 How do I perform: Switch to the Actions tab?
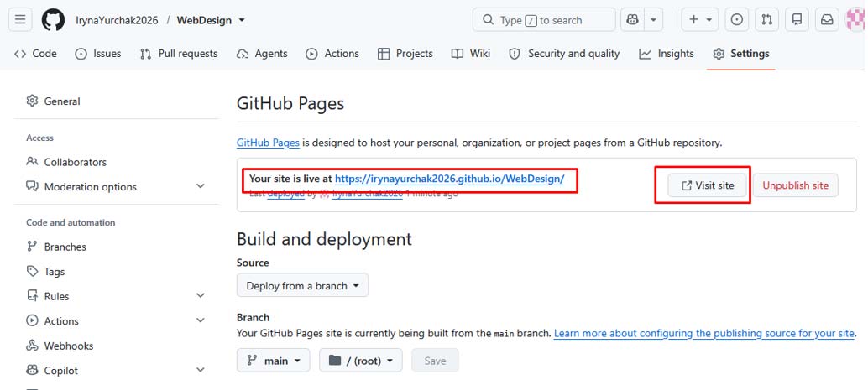[332, 54]
